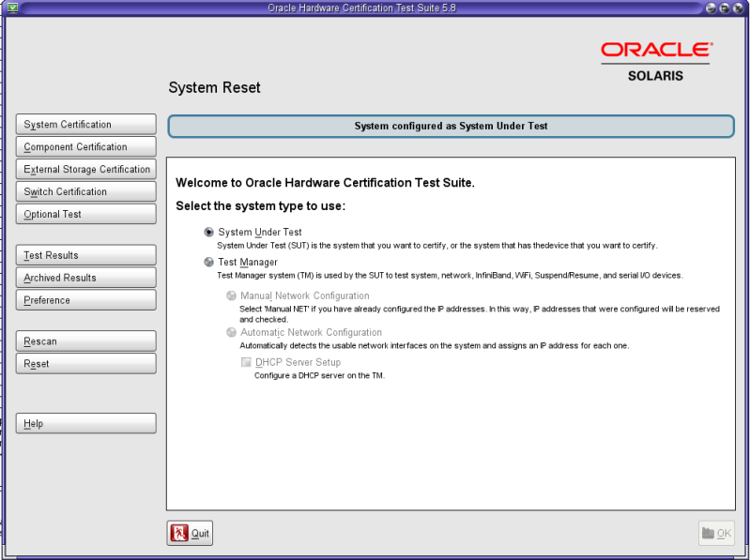Open System Certification from sidebar

pyautogui.click(x=86, y=125)
